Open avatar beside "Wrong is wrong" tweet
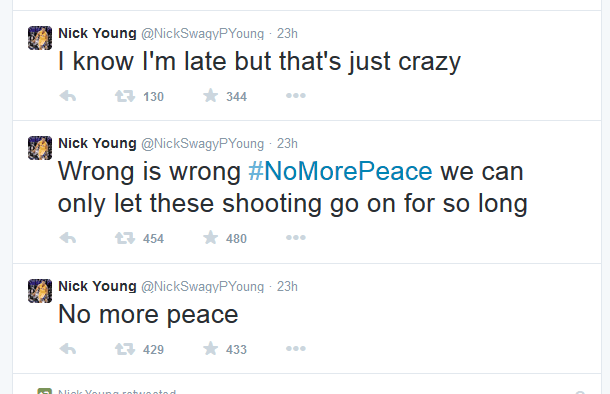Screen dimensions: 610x394 (x=40, y=148)
